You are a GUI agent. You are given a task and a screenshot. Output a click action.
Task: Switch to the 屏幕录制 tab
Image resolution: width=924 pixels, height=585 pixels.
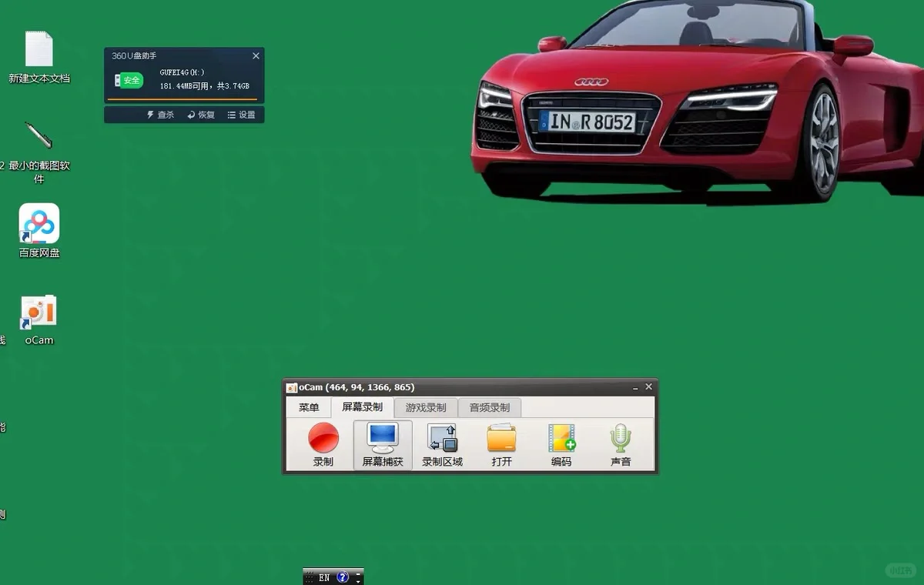tap(362, 407)
